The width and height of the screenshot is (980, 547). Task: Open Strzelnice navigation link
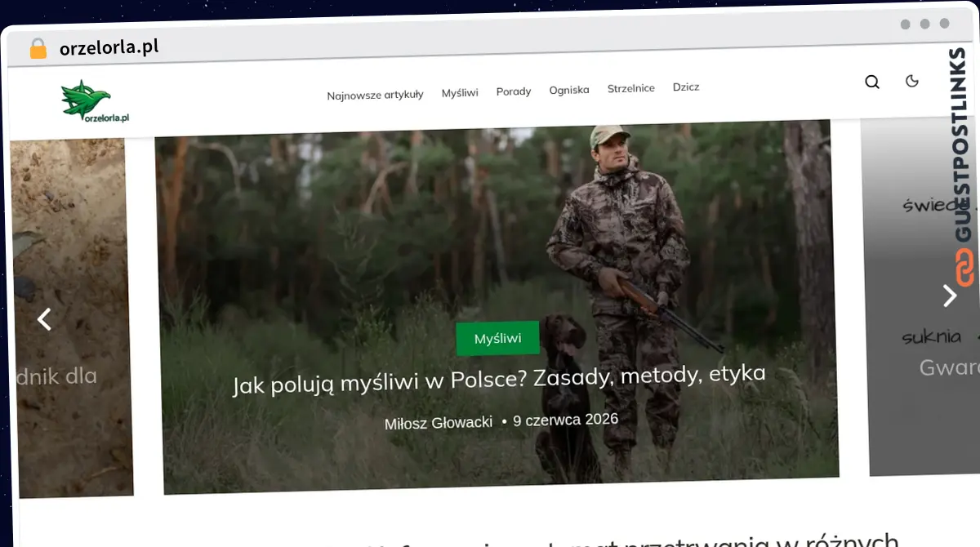point(630,88)
